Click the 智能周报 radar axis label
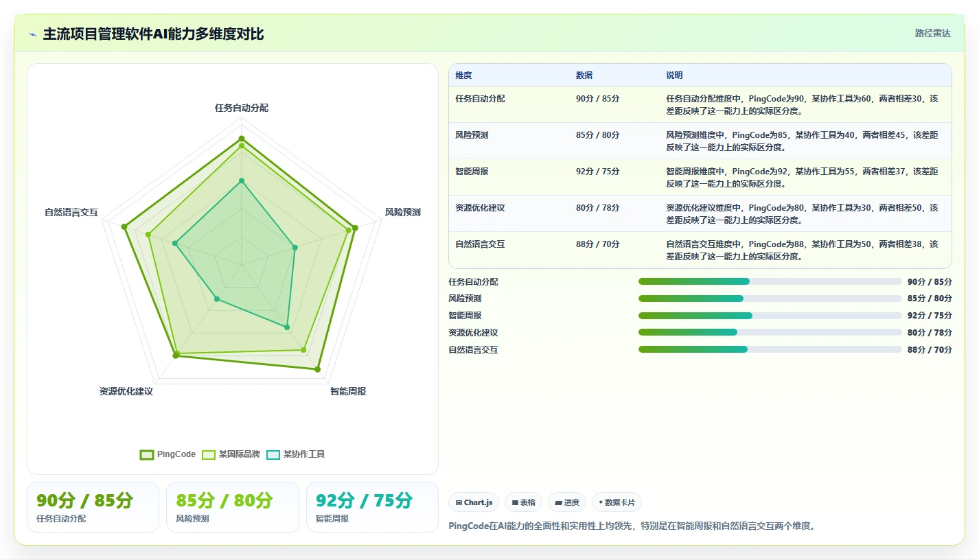The height and width of the screenshot is (560, 979). point(348,391)
